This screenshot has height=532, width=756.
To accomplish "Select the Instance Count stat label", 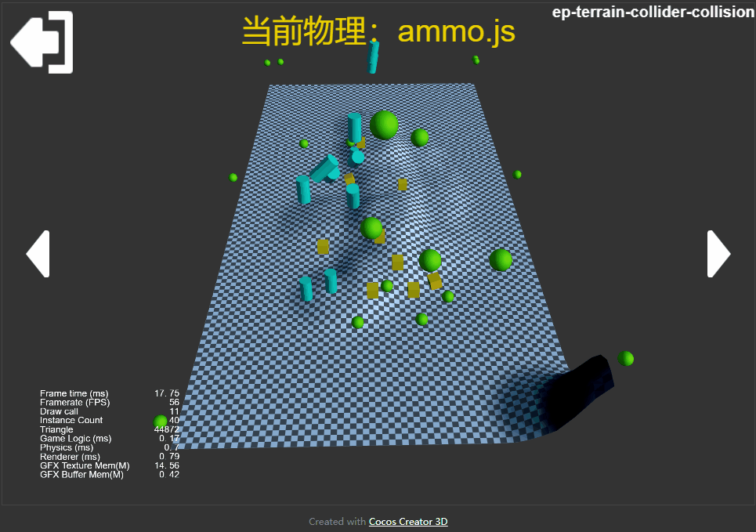I will point(71,420).
